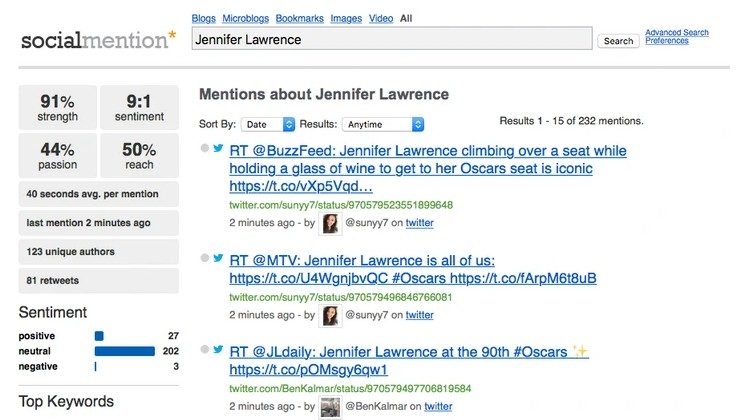The width and height of the screenshot is (755, 420).
Task: Click the Search button
Action: (618, 41)
